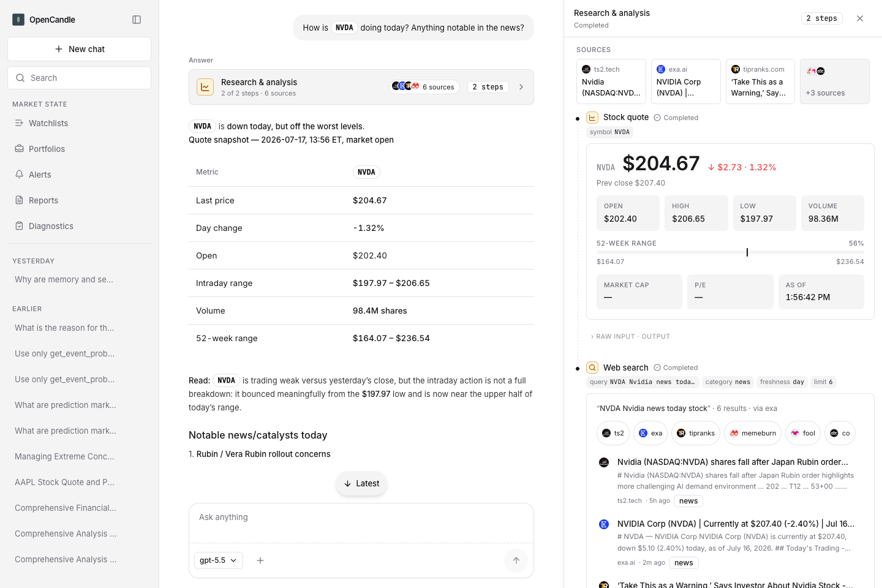Click NVDA chip in the Read paragraph

tap(226, 380)
